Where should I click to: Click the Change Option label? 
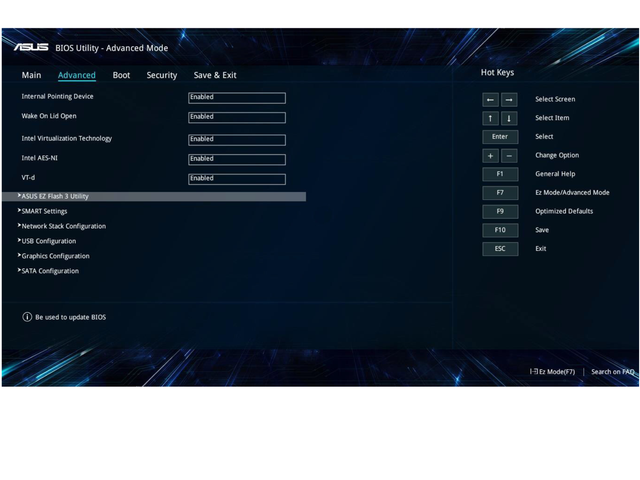[x=557, y=156]
